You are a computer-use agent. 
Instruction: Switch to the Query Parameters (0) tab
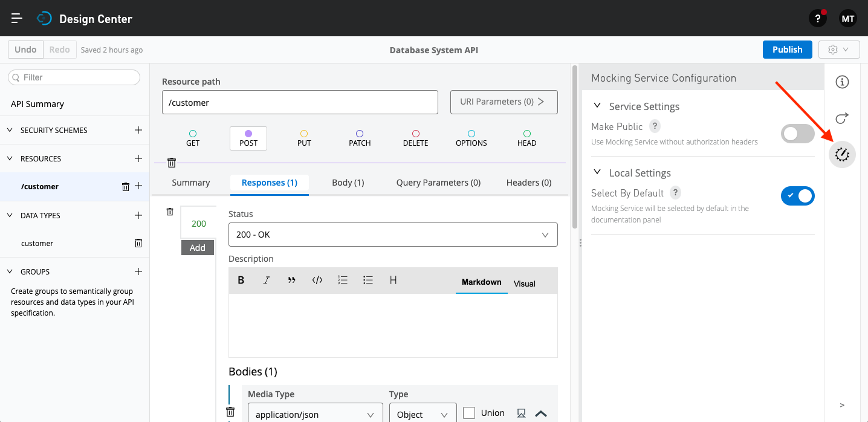coord(438,183)
